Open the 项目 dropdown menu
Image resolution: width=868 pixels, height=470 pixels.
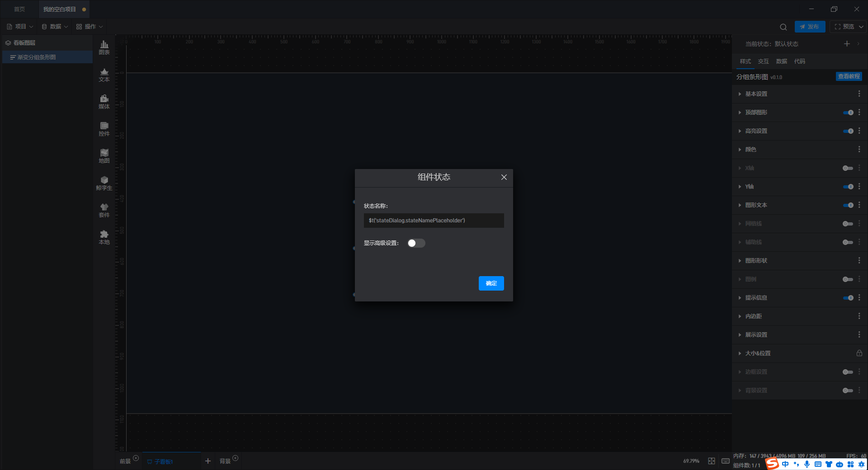click(x=20, y=27)
